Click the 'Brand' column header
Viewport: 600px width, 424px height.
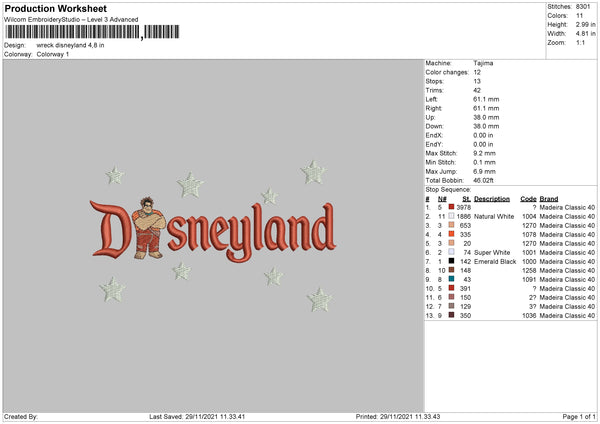549,199
